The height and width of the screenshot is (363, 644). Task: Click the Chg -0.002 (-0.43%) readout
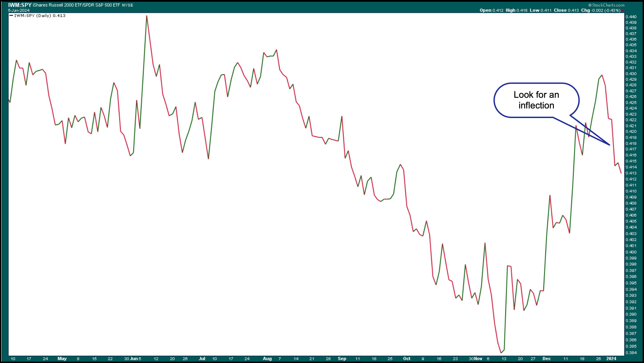[601, 10]
